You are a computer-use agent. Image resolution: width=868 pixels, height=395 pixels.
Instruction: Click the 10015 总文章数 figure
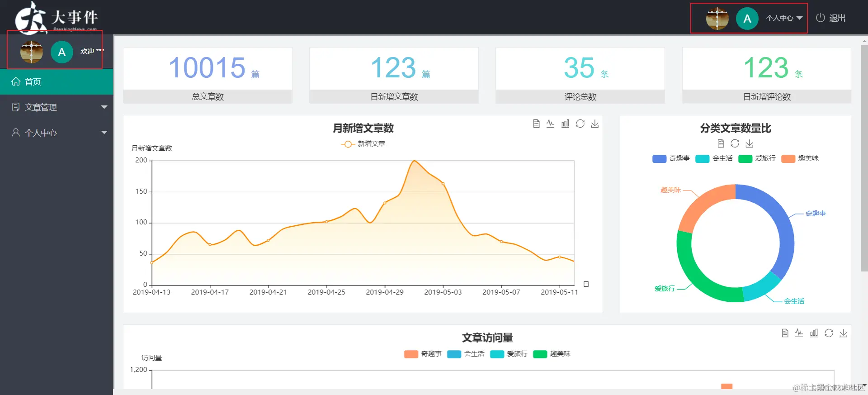(208, 67)
